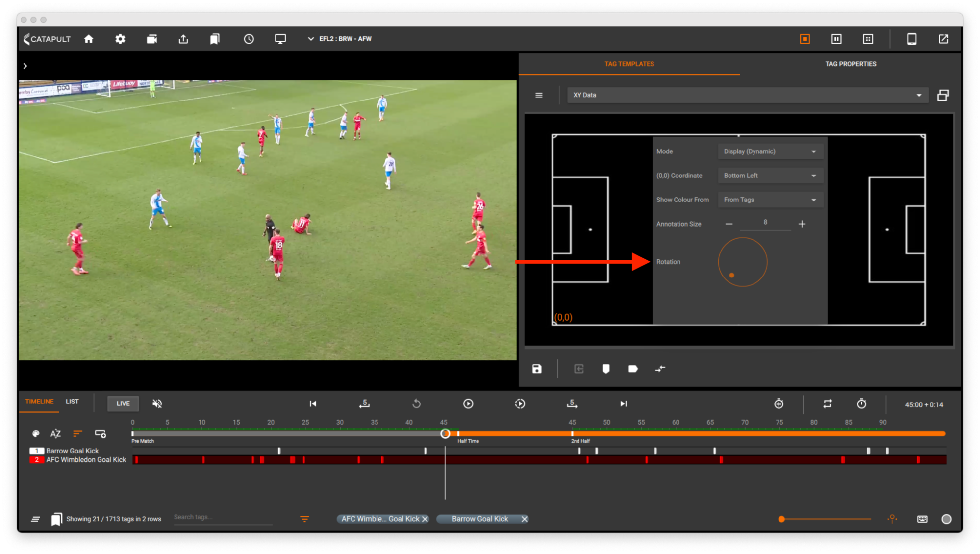Select grid layout icon

(868, 39)
